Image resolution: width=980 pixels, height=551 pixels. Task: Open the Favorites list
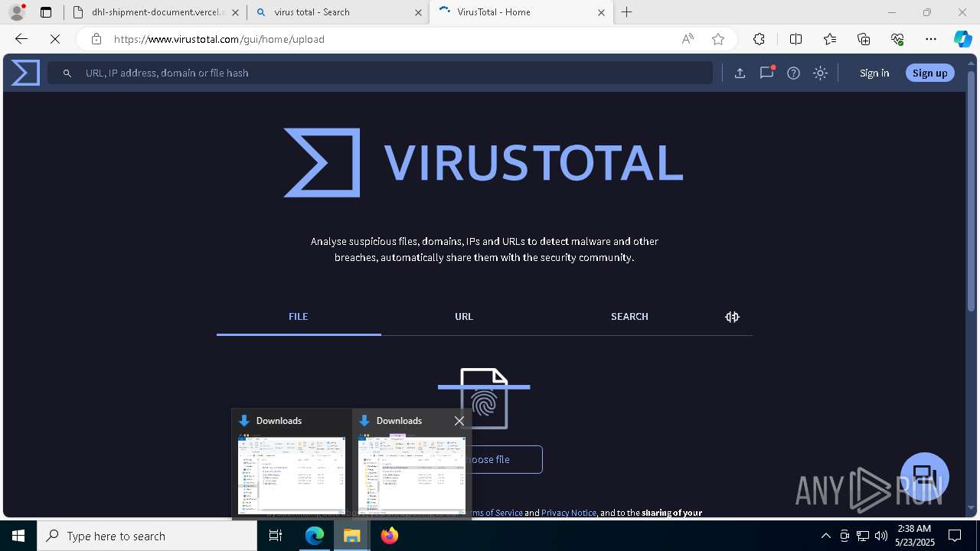click(x=830, y=39)
